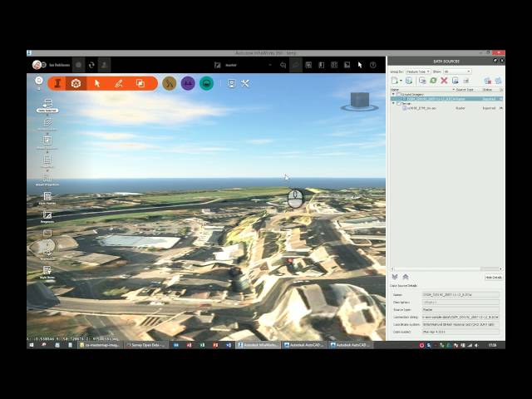Open the settings and utilities wrench icon
The height and width of the screenshot is (399, 532).
tap(245, 83)
